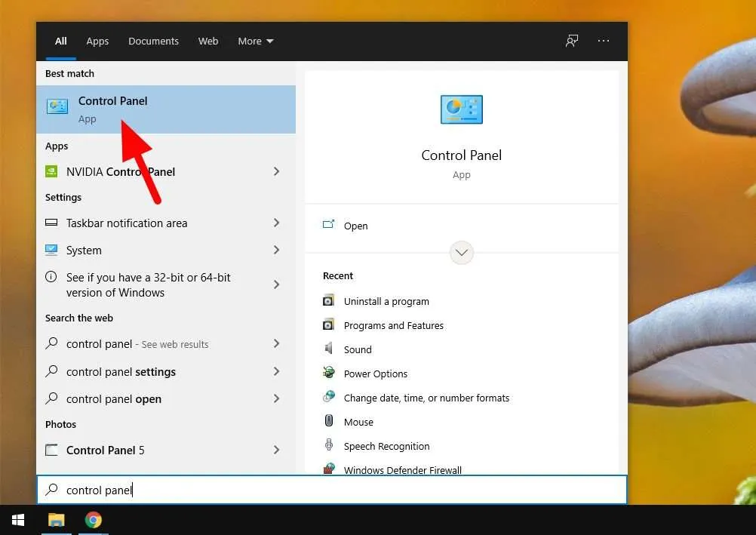Screen dimensions: 756x535
Task: Open the Sound recent item
Action: [x=358, y=349]
